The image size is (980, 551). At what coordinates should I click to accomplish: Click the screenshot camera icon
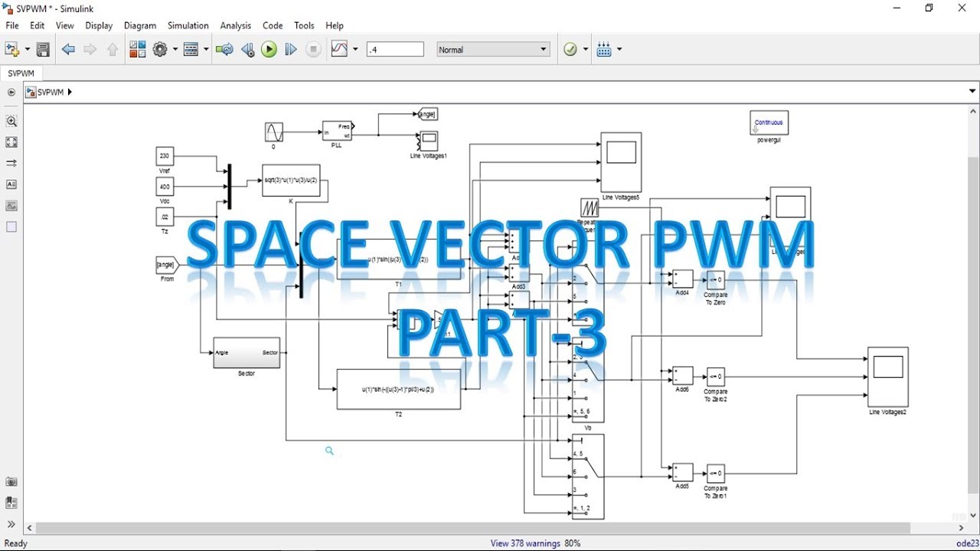click(11, 482)
